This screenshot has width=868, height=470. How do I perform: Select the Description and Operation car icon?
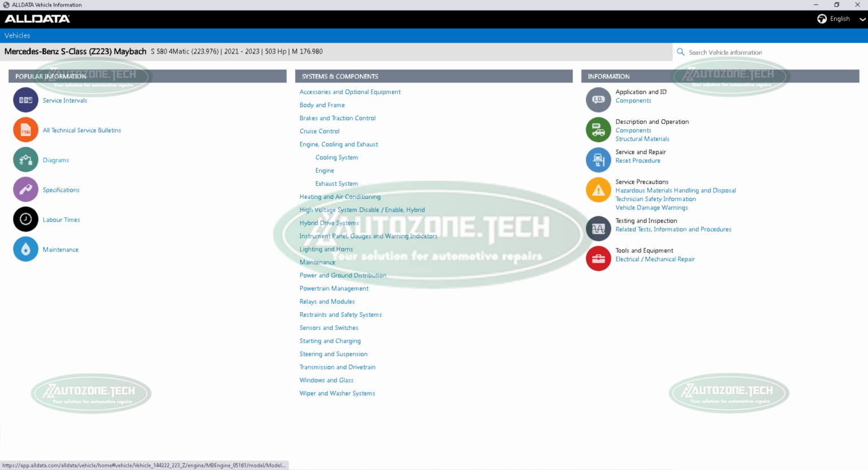pyautogui.click(x=598, y=129)
